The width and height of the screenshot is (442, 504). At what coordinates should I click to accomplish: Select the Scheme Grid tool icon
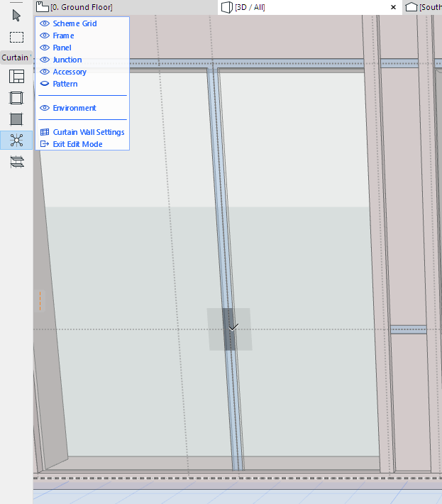click(x=16, y=77)
